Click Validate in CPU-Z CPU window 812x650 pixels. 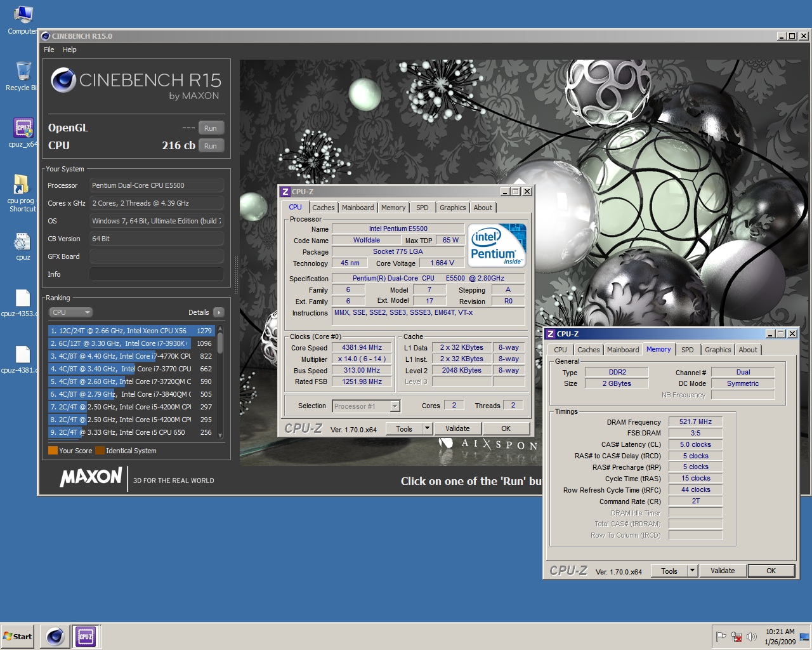[x=457, y=429]
